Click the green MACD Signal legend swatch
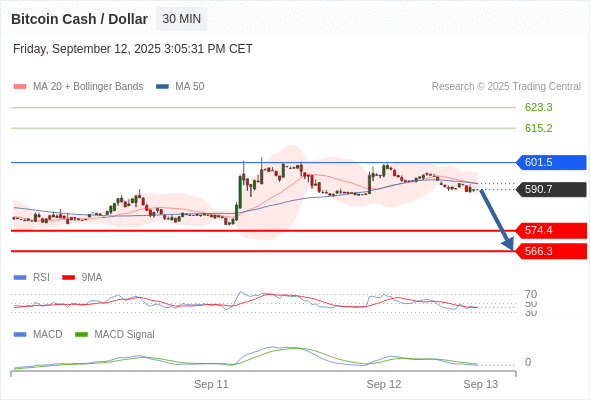Screen dimensions: 590x400 [x=81, y=334]
